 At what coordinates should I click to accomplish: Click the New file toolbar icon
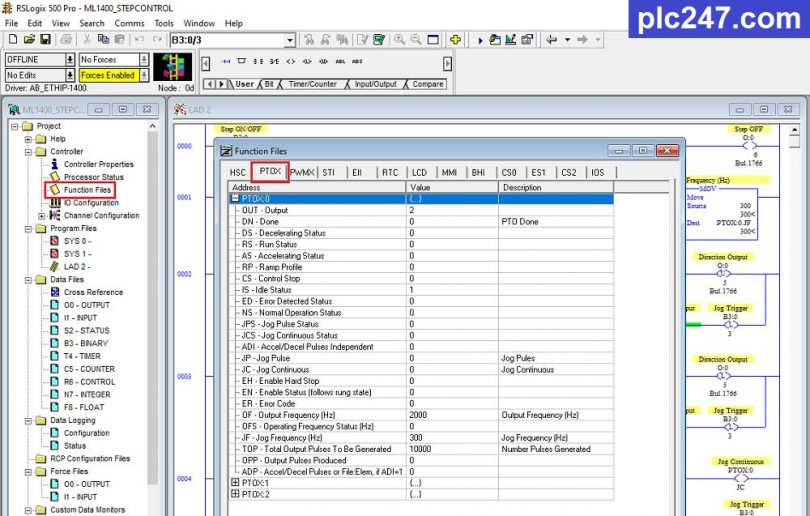click(13, 39)
